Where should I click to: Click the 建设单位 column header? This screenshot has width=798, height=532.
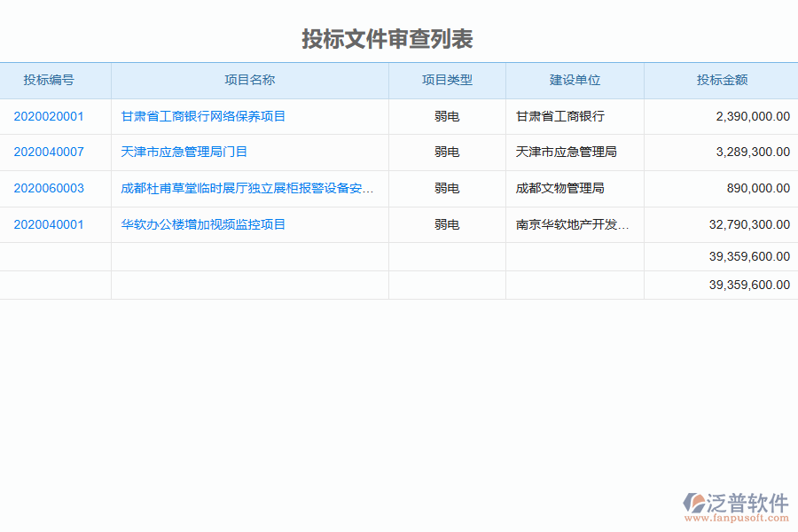click(x=574, y=80)
